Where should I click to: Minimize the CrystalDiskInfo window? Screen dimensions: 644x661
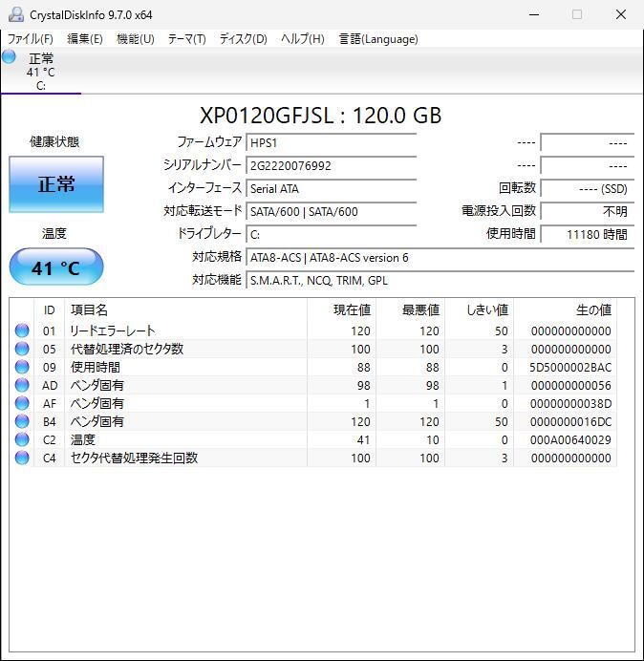tap(534, 14)
